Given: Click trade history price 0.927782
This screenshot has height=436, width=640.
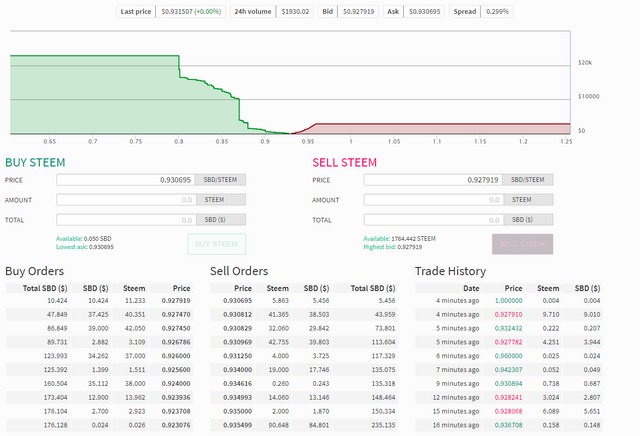Looking at the screenshot, I should [509, 342].
